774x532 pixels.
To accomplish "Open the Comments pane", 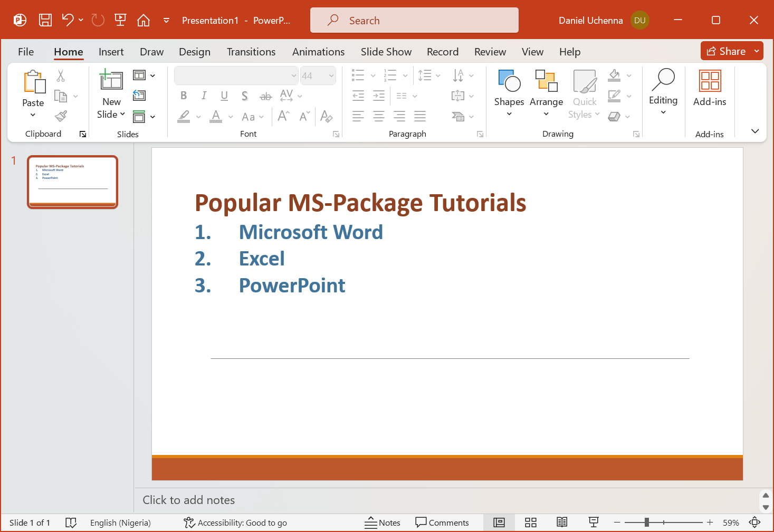I will pyautogui.click(x=443, y=522).
